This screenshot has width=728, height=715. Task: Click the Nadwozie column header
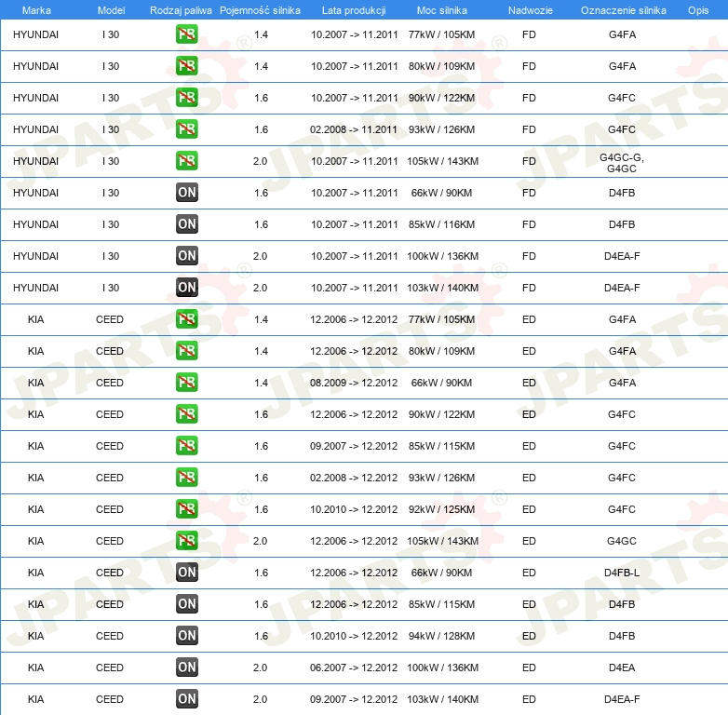tap(531, 10)
